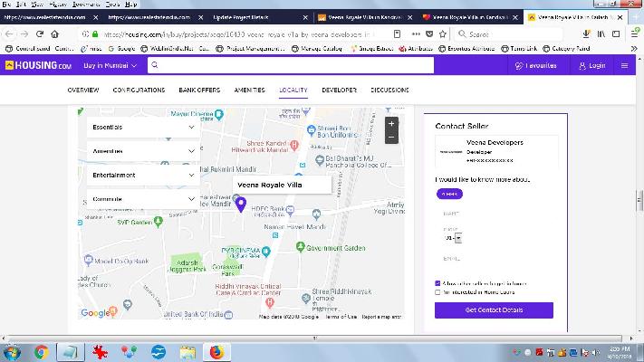Switch to the Amenities page tab
This screenshot has height=362, width=644.
point(249,90)
